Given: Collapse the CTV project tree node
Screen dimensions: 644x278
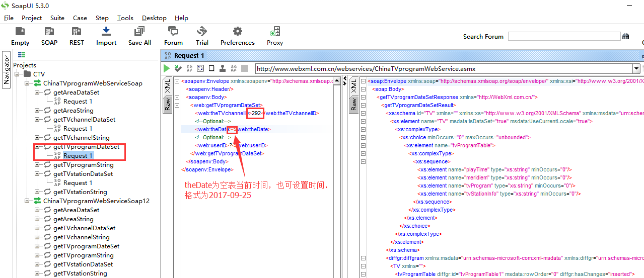Looking at the screenshot, I should click(x=17, y=74).
